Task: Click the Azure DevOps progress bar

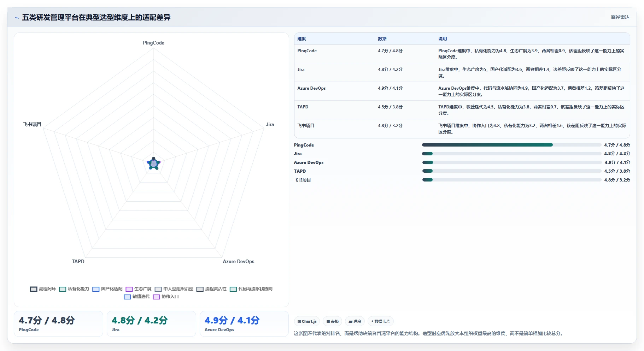Action: pyautogui.click(x=511, y=162)
